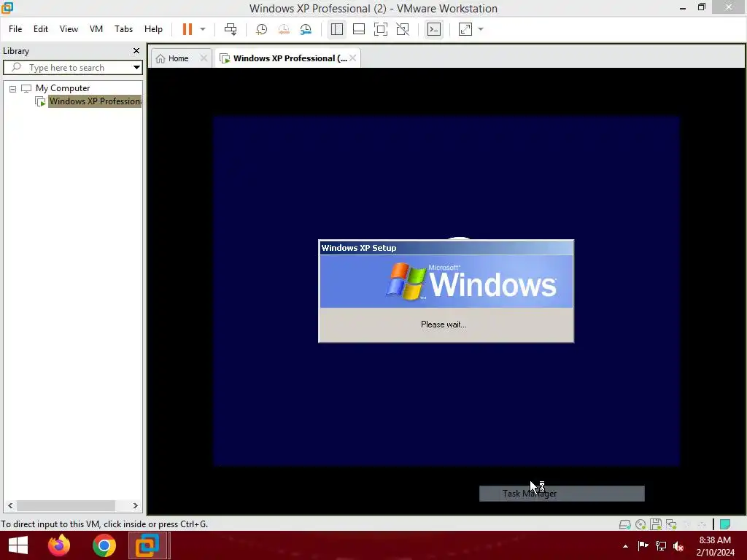
Task: Toggle the console view button
Action: click(433, 29)
